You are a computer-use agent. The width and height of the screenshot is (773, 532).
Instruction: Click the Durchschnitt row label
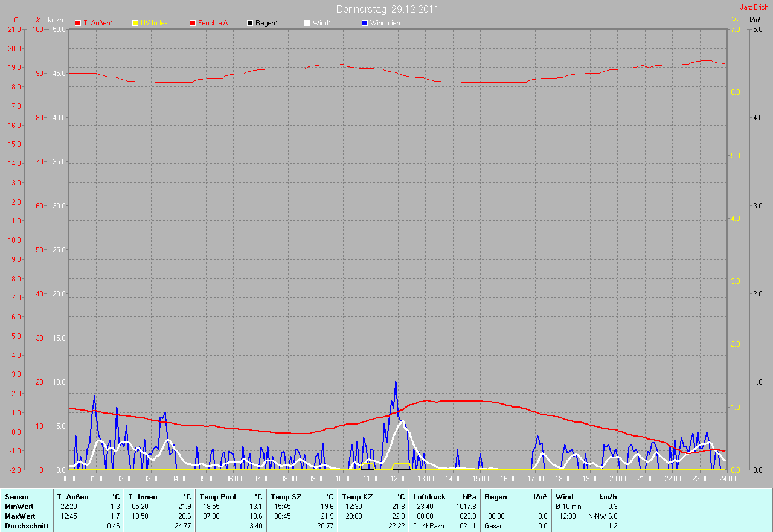(27, 526)
